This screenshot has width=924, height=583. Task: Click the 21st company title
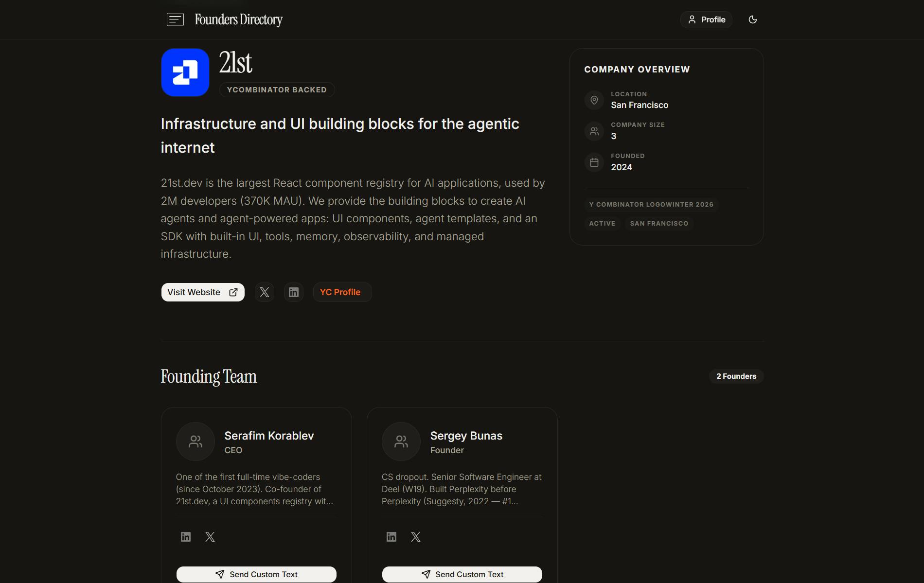236,63
